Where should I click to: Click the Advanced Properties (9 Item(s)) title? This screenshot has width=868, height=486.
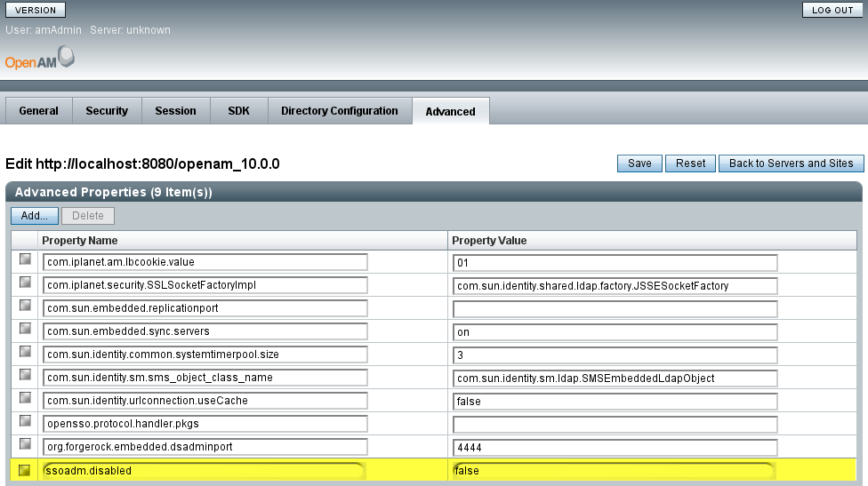[x=114, y=193]
